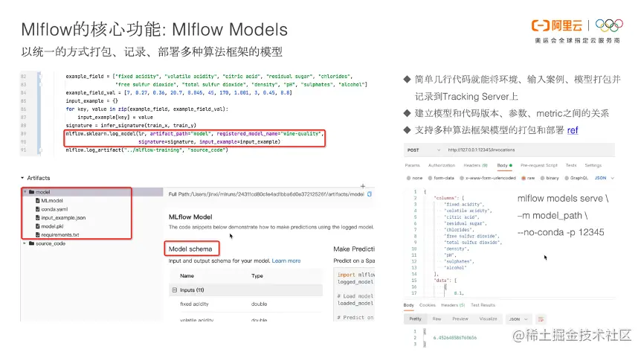Switch to the response Body tab
Viewport: 644px width, 355px height.
[x=409, y=305]
